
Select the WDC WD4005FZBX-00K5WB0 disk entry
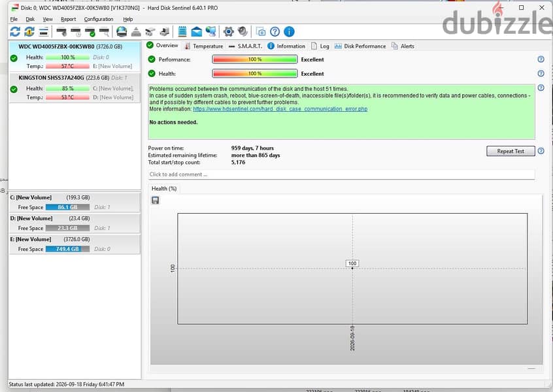coord(75,56)
